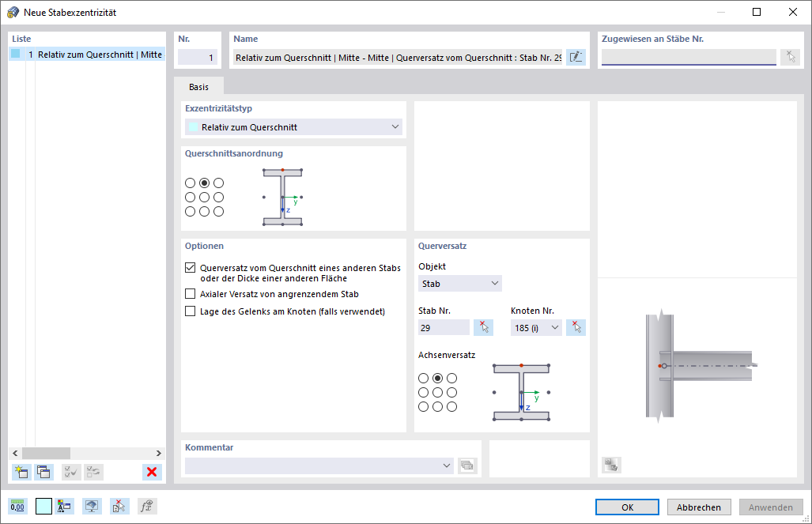Select middle-left Achsenversatz radio
Image resolution: width=812 pixels, height=524 pixels.
click(x=423, y=393)
